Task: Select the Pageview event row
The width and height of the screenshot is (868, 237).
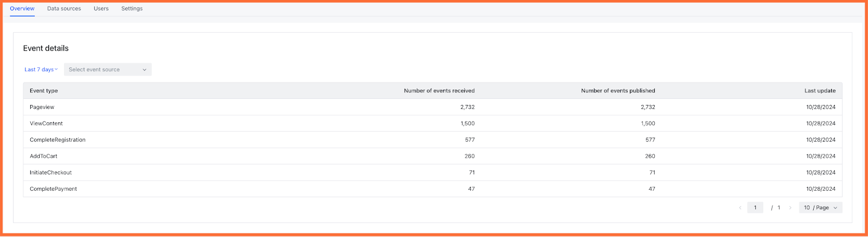Action: tap(432, 107)
